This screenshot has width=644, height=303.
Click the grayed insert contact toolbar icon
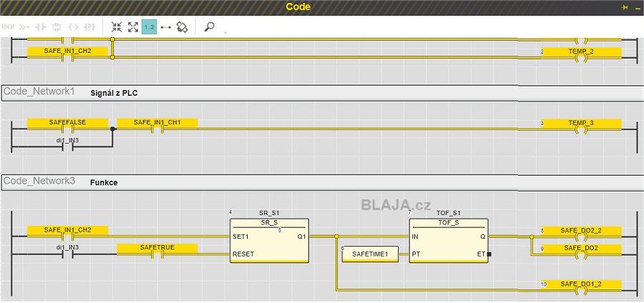[x=40, y=27]
